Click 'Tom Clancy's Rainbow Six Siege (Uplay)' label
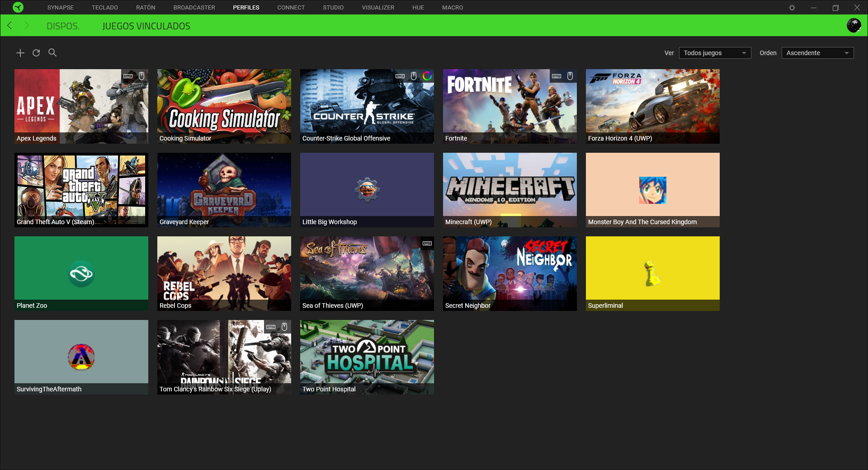Viewport: 868px width, 470px height. point(215,389)
